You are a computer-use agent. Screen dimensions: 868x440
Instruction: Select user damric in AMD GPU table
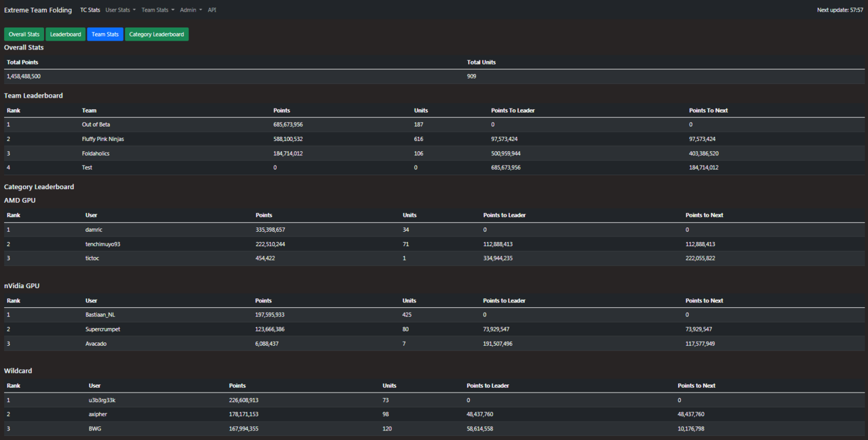point(94,230)
